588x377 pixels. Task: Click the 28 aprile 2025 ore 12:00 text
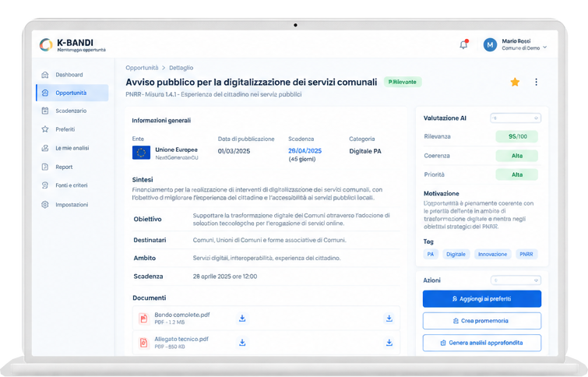[x=225, y=277]
